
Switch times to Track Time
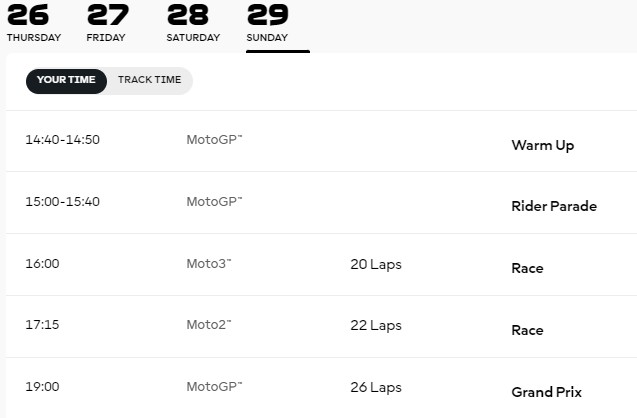[x=150, y=80]
